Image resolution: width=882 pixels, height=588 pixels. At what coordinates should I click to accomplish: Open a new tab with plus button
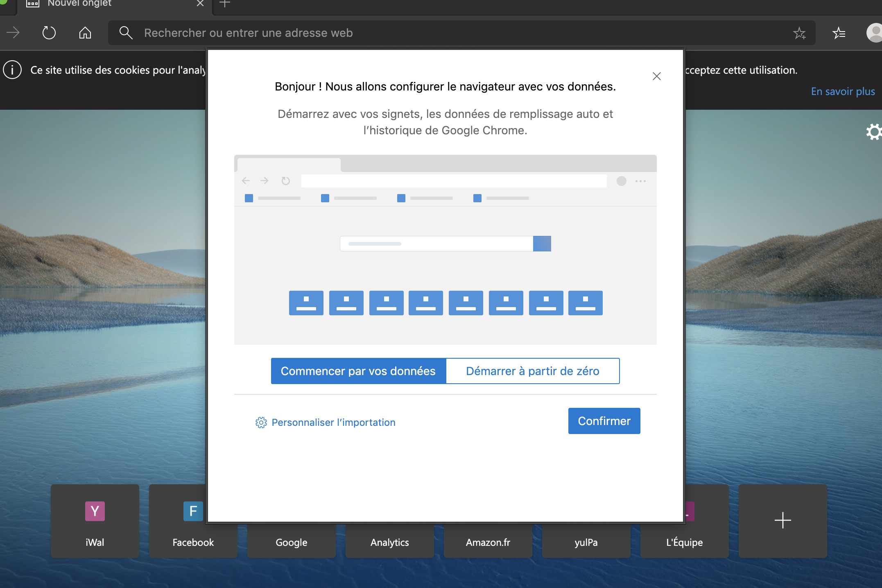click(x=225, y=4)
